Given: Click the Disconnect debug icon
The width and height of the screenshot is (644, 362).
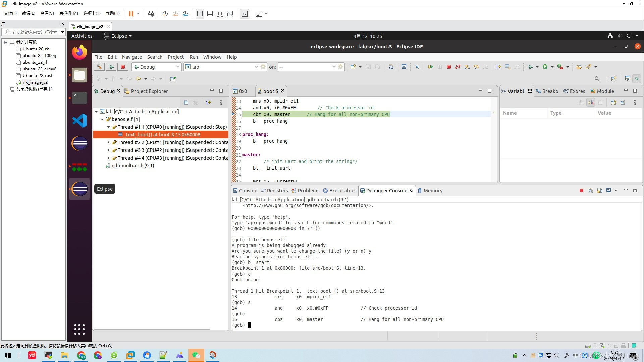Looking at the screenshot, I should 458,67.
